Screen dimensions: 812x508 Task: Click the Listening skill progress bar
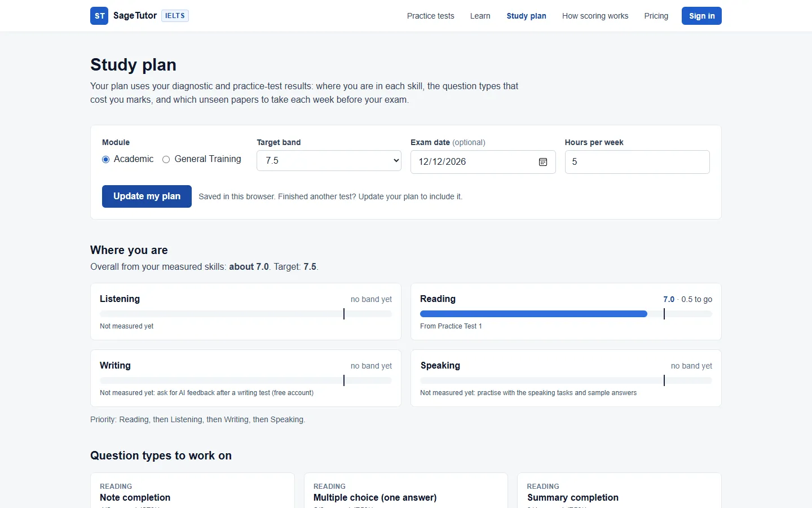(x=246, y=314)
